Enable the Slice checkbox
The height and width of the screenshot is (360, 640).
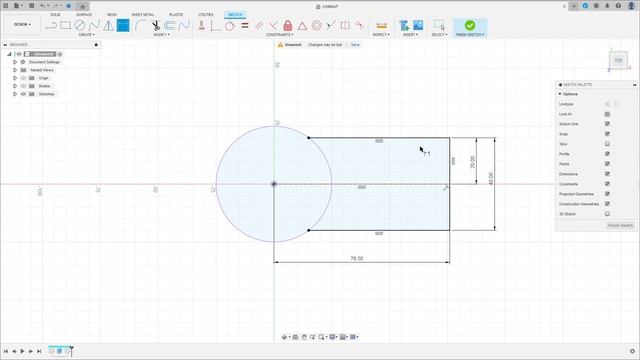[607, 144]
